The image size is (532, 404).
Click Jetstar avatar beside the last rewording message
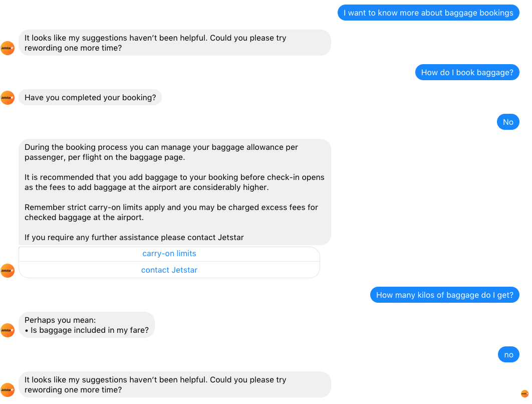pos(8,390)
